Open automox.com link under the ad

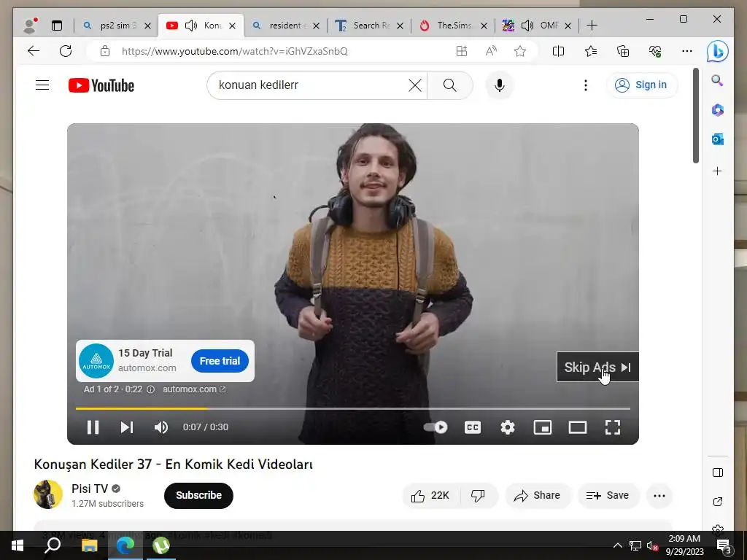coord(194,389)
